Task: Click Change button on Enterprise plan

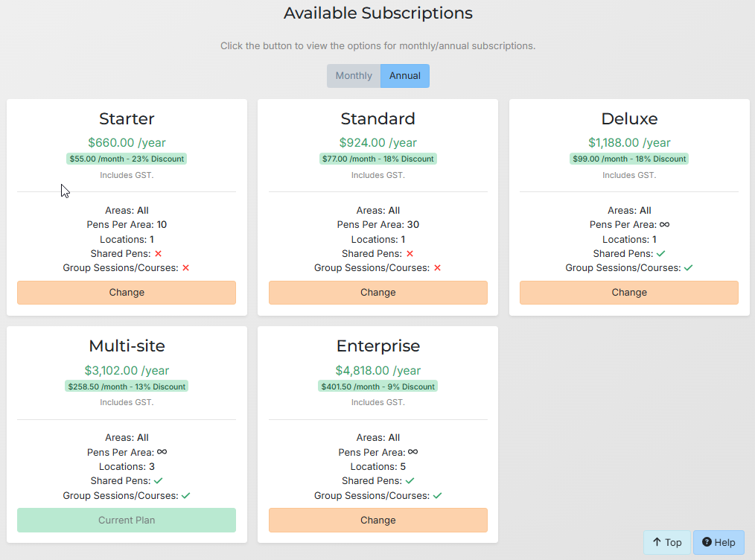Action: click(x=378, y=520)
